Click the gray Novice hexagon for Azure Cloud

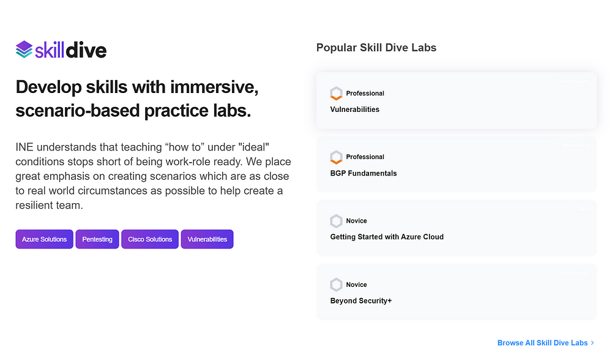coord(336,221)
